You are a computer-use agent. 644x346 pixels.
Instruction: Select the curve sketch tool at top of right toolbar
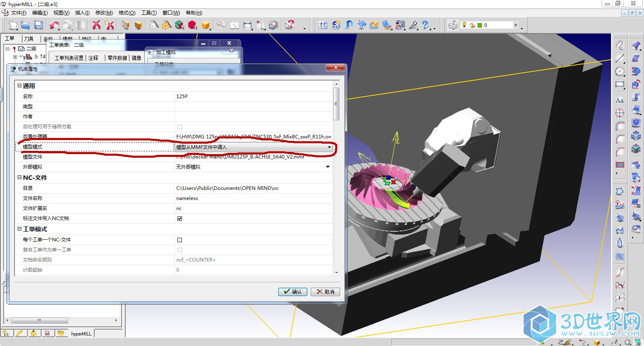pos(620,45)
